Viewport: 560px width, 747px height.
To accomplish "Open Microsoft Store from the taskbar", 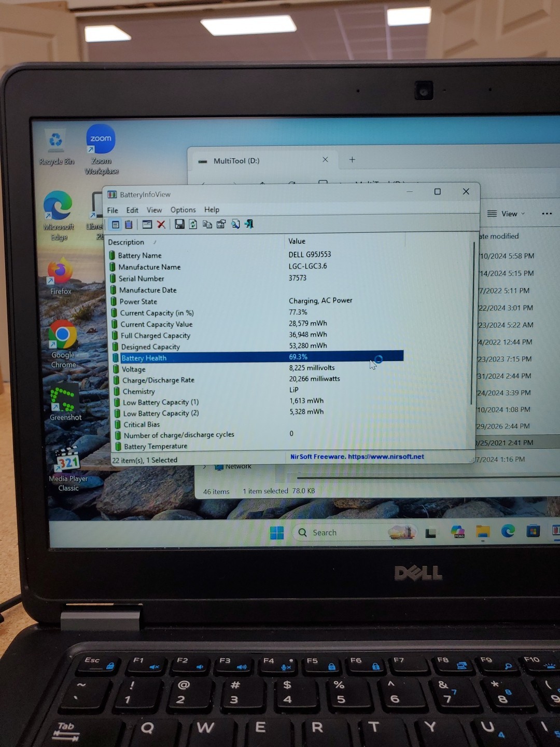I will coord(533,531).
